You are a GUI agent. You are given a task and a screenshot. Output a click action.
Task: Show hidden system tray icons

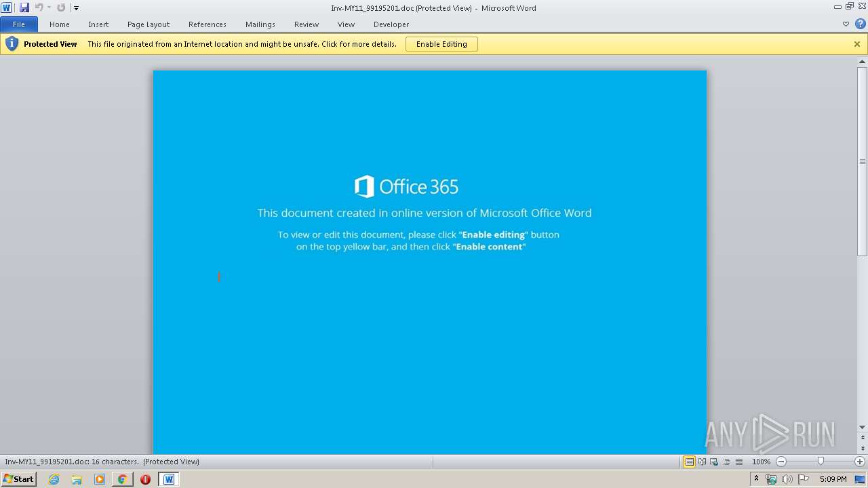[756, 479]
